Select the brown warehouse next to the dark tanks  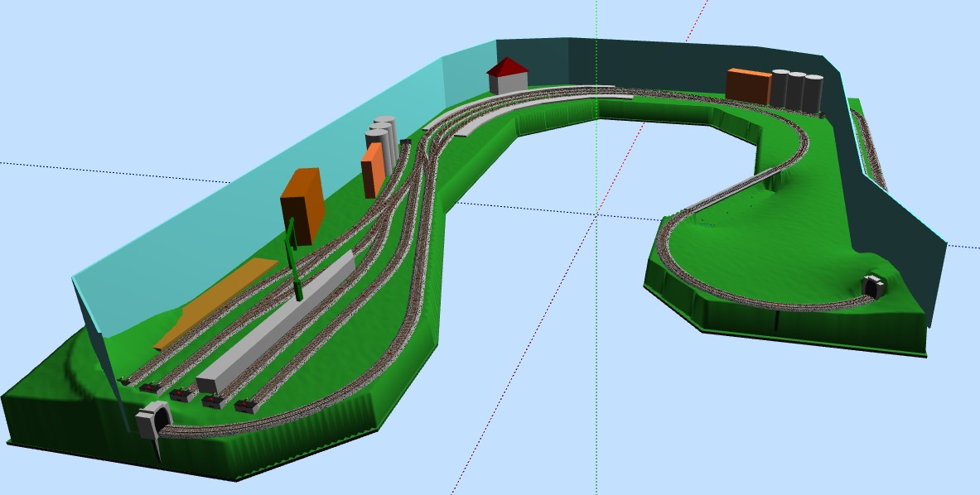748,86
